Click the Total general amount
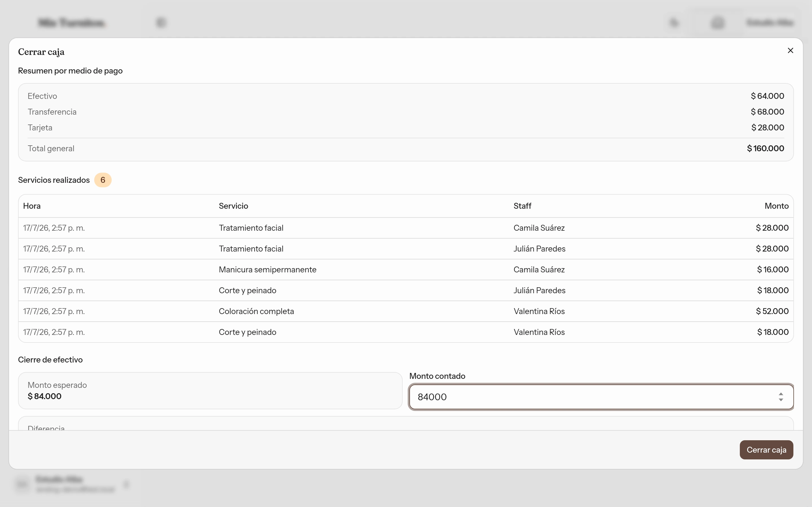This screenshot has height=507, width=812. [765, 148]
